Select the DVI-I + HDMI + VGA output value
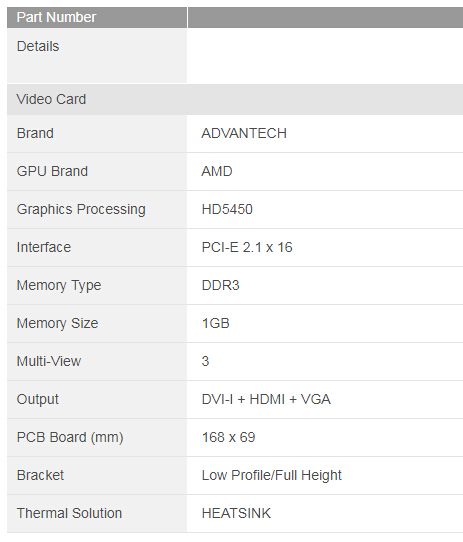This screenshot has height=542, width=463. (x=266, y=400)
